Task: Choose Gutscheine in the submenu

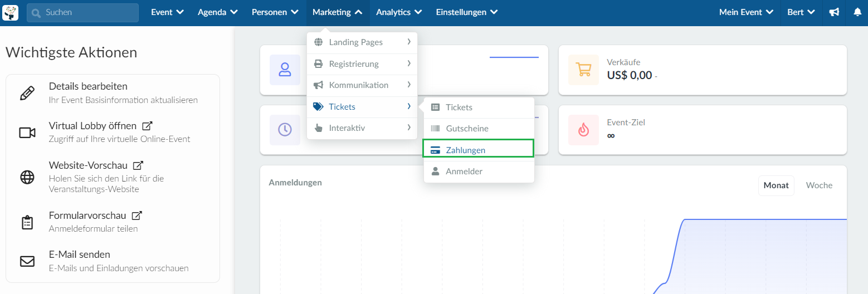Action: (479, 129)
